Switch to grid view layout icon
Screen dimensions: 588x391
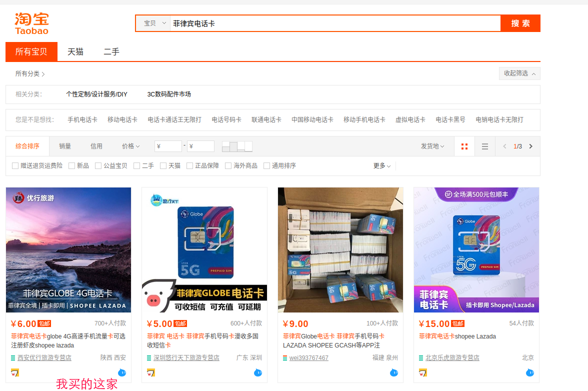click(464, 146)
